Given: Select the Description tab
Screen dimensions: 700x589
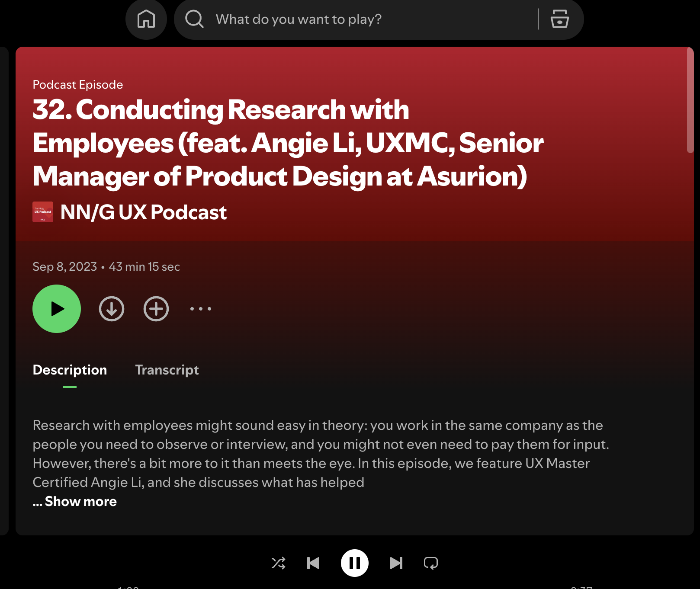Looking at the screenshot, I should (70, 370).
